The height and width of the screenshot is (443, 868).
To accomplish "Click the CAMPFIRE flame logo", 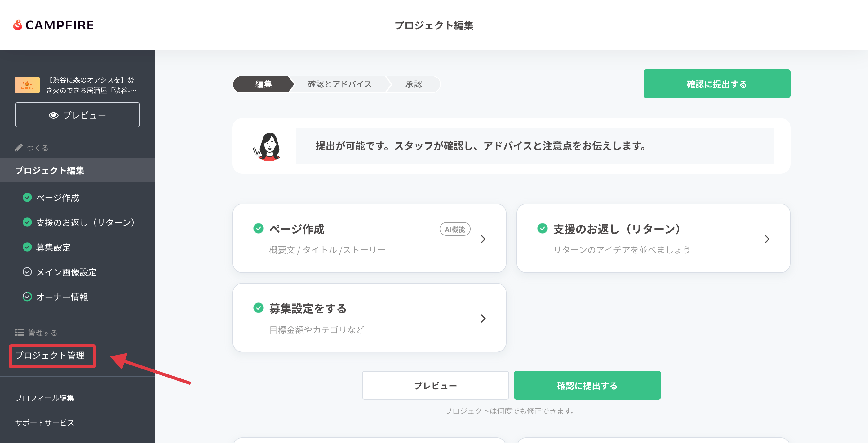I will point(18,25).
